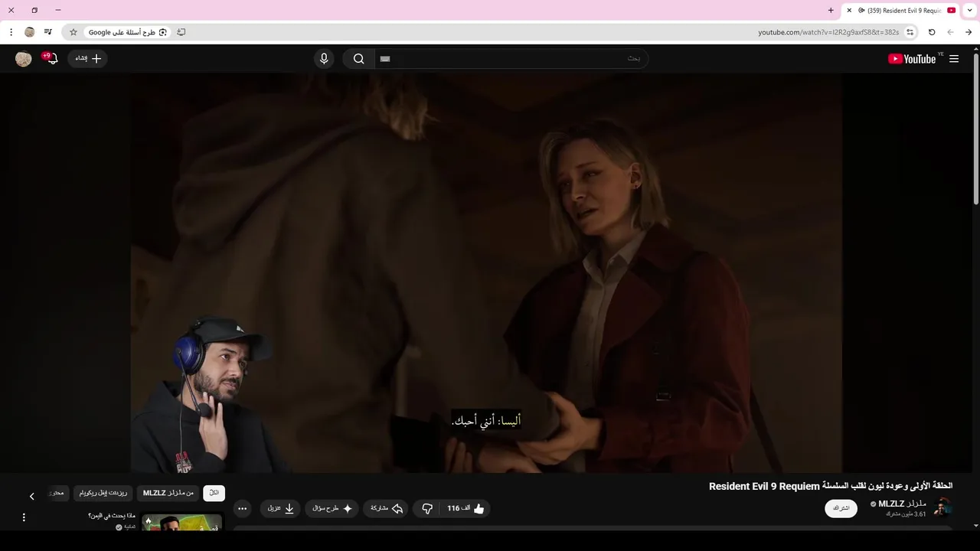The height and width of the screenshot is (551, 980).
Task: Click the URL text in address bar
Action: [828, 32]
